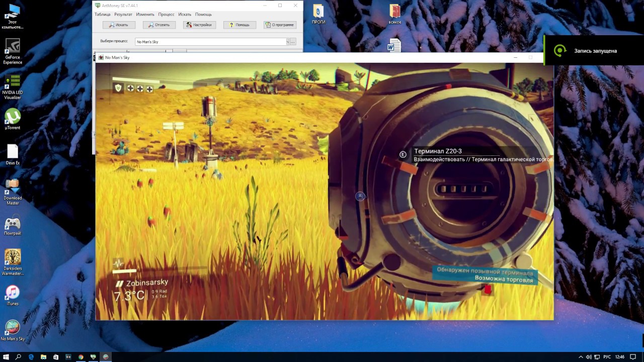Open the Изменить menu in ArtMoney
644x362 pixels.
pos(145,15)
